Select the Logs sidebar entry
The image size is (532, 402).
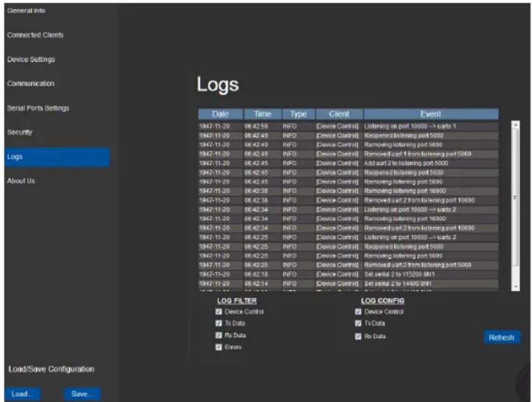pyautogui.click(x=57, y=157)
